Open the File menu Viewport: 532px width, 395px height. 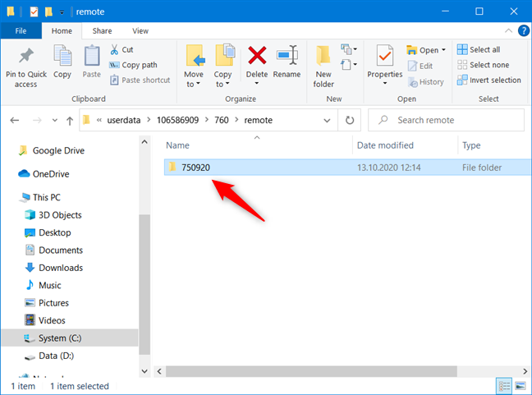pyautogui.click(x=21, y=31)
